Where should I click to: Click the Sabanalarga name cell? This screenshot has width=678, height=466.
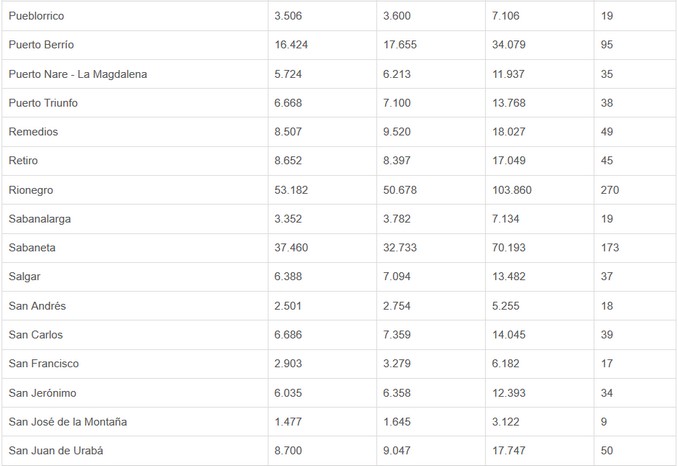[x=40, y=219]
